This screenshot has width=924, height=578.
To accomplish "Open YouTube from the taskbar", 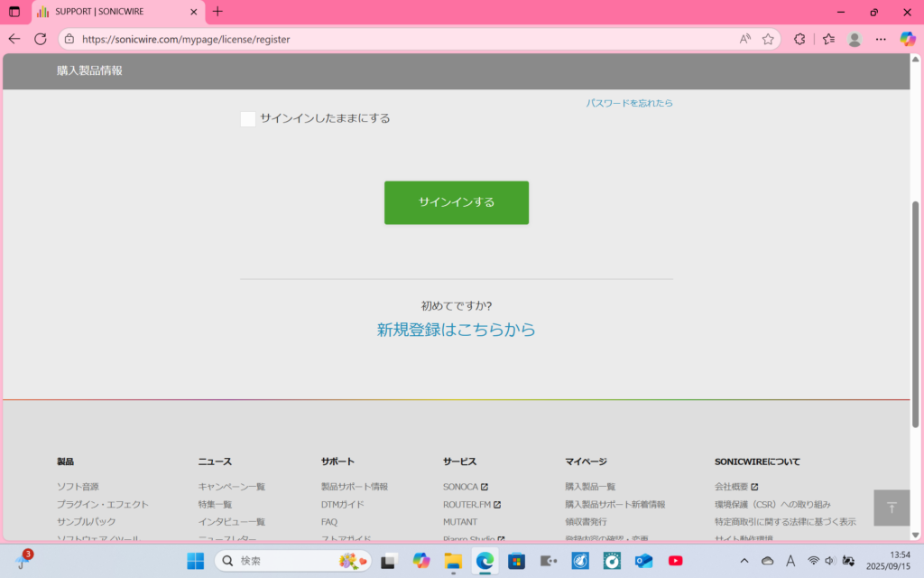I will tap(675, 561).
